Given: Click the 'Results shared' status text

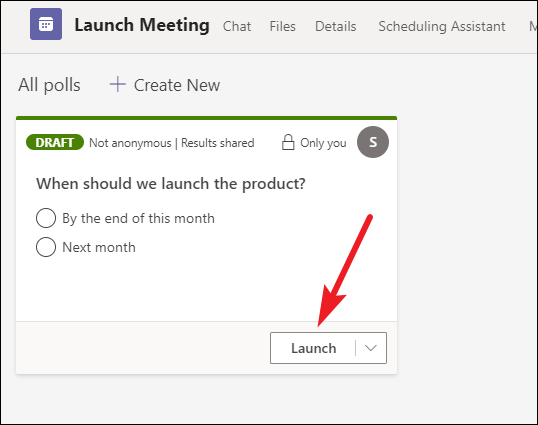Looking at the screenshot, I should (x=218, y=143).
